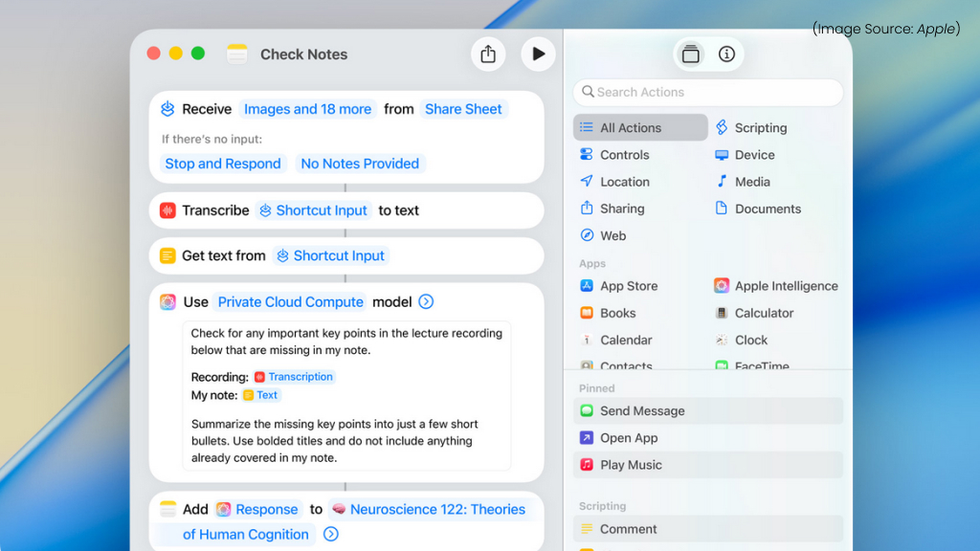The image size is (980, 551).
Task: Click the model prompt text box
Action: tap(346, 395)
